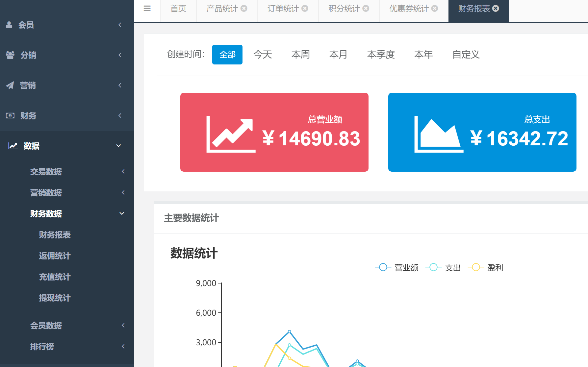Toggle 支出 series in chart legend
The image size is (588, 367).
443,268
